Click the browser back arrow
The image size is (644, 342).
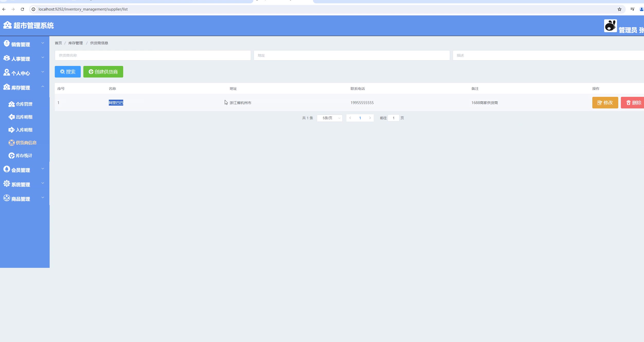4,9
